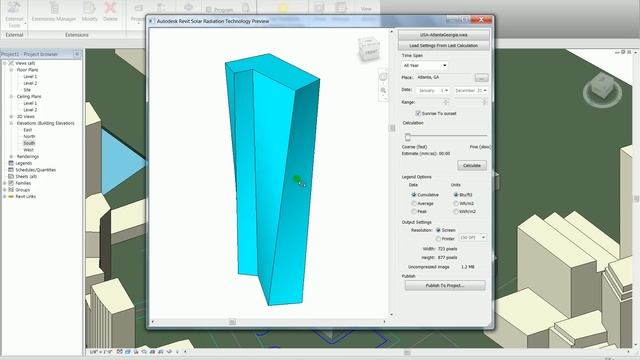Click zoom magnifier in preview navigation bar
Screen dimensions: 640x360
tap(383, 90)
